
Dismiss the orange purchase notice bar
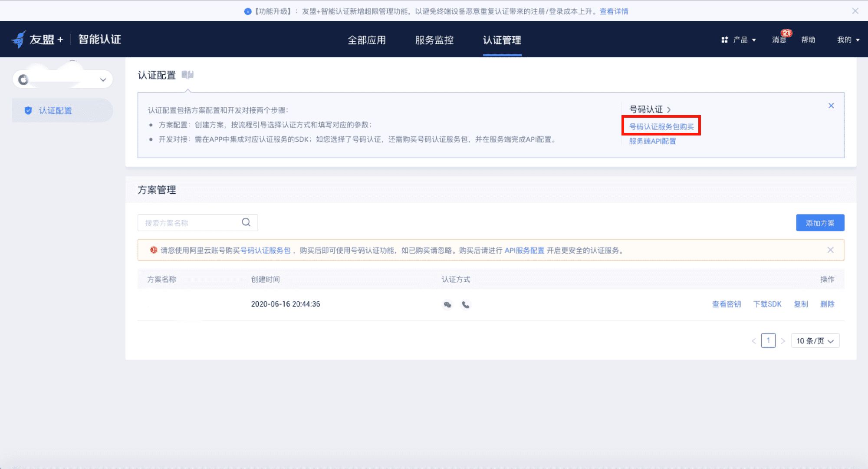click(x=830, y=250)
